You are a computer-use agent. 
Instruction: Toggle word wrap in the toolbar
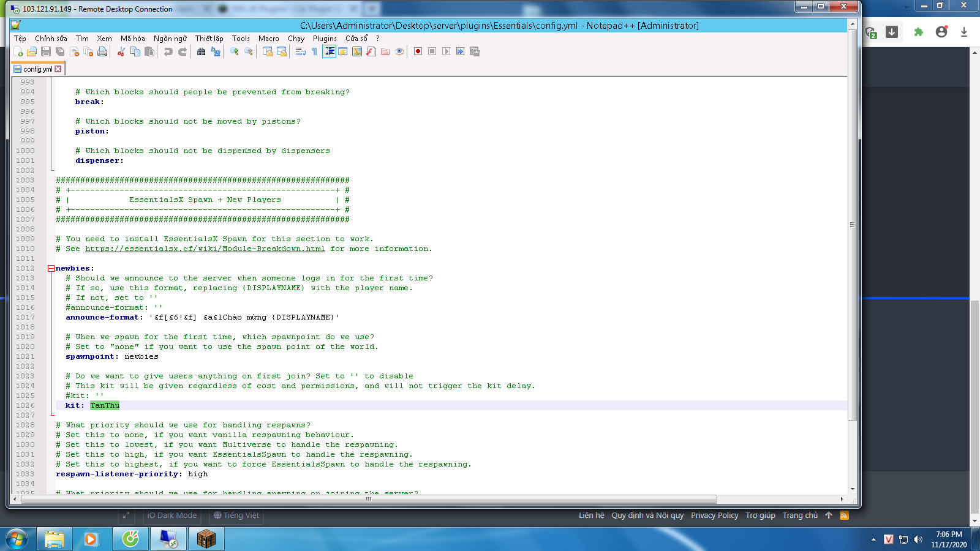click(300, 51)
